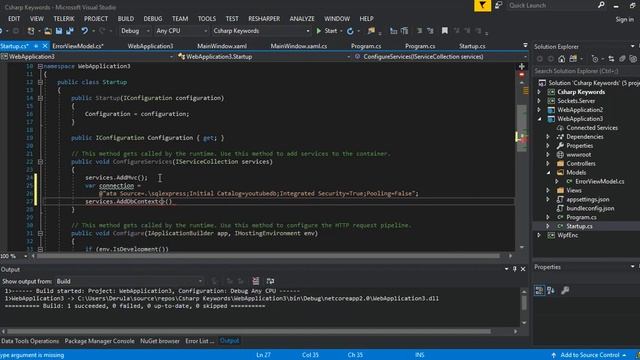Click the Add to Source Control up arrow

[x=553, y=355]
